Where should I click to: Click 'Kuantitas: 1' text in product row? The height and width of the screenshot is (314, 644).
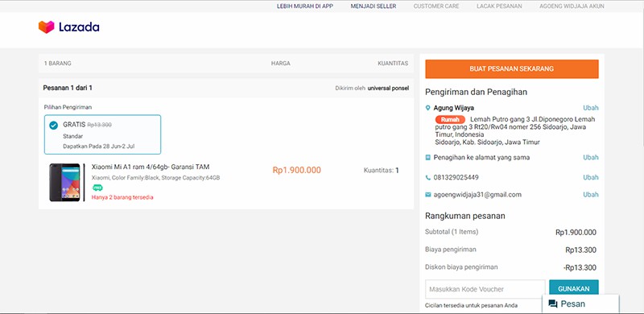pyautogui.click(x=381, y=170)
